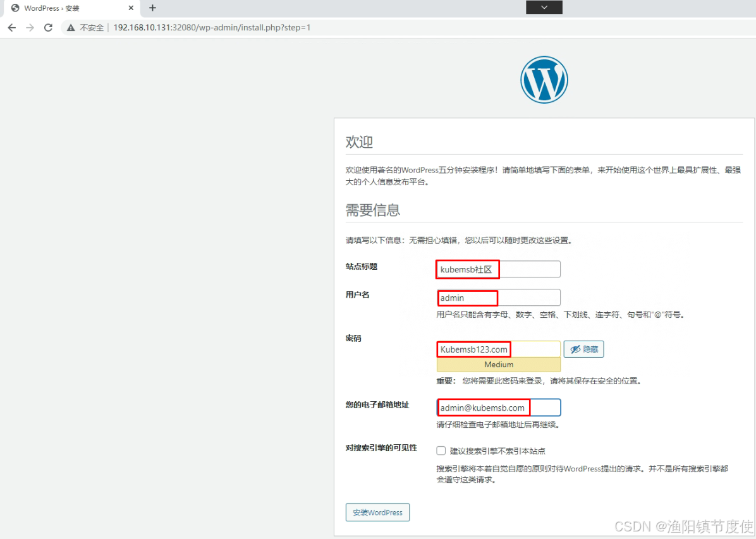756x539 pixels.
Task: Click the 欢迎 heading
Action: click(x=359, y=142)
